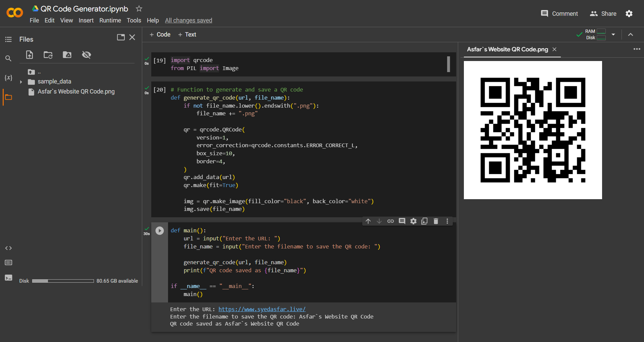Viewport: 644px width, 342px height.
Task: Open the search panel in sidebar
Action: point(8,58)
